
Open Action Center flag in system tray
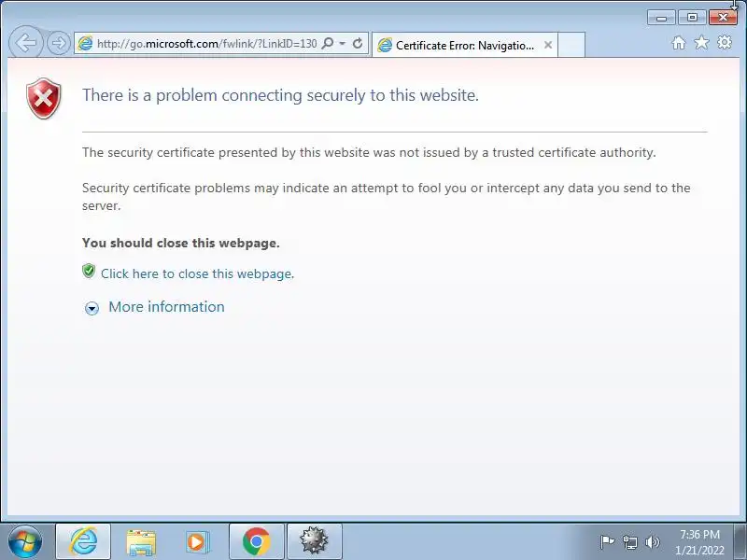[607, 542]
